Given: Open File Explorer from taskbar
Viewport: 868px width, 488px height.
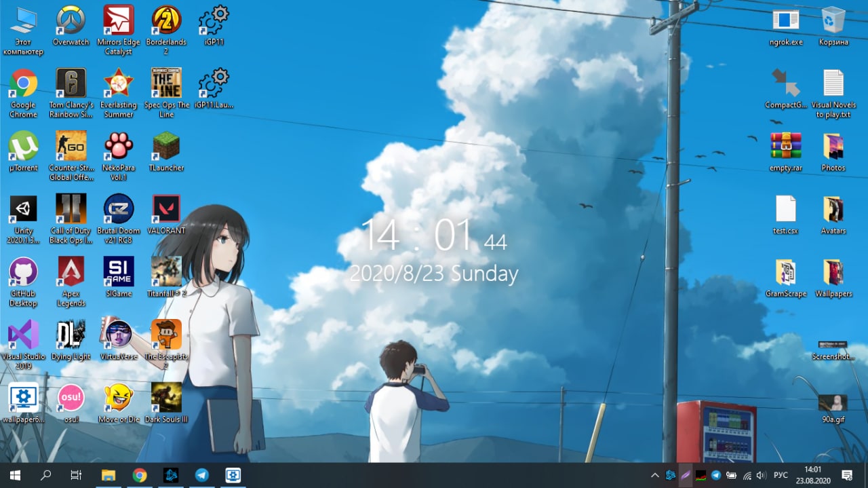Looking at the screenshot, I should [108, 475].
